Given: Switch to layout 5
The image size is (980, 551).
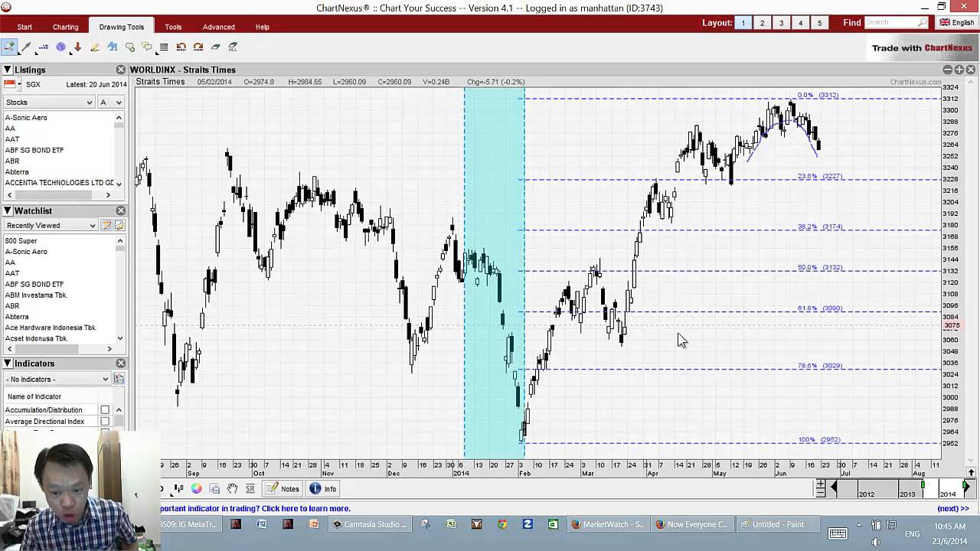Looking at the screenshot, I should (x=819, y=23).
